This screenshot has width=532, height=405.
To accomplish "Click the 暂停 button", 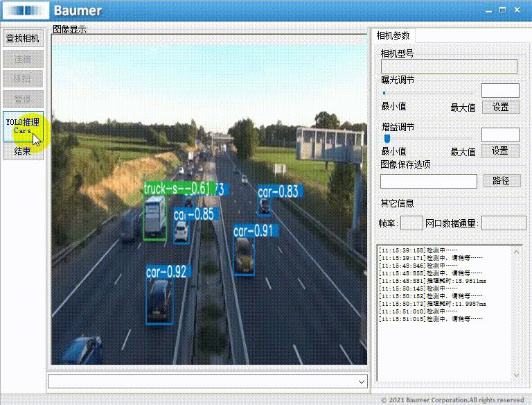I will coord(23,99).
